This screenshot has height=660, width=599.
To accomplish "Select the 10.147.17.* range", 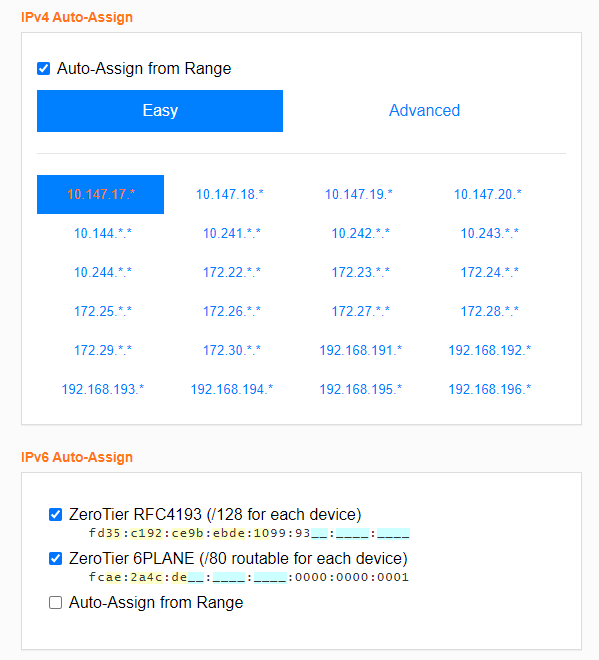I will point(101,194).
